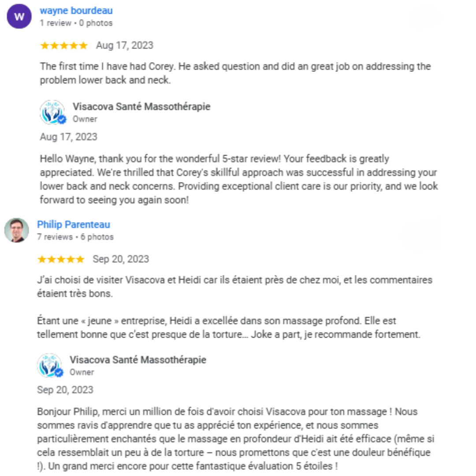Viewport: 476px width, 476px height.
Task: Click Philip's paragraph starting "J'ai choisi de visiter"
Action: tap(234, 286)
